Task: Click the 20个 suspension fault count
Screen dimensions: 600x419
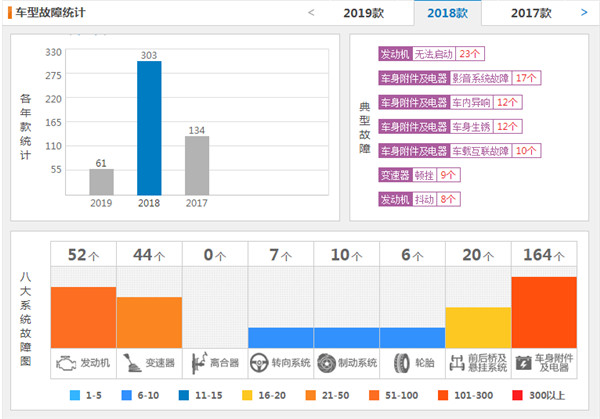Action: pos(478,255)
